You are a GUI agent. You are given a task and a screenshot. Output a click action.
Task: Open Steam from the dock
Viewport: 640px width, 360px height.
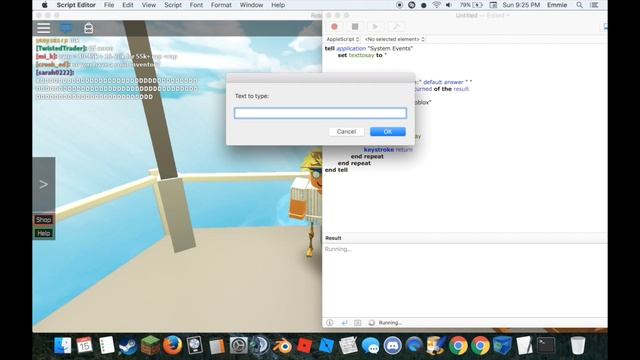[128, 345]
